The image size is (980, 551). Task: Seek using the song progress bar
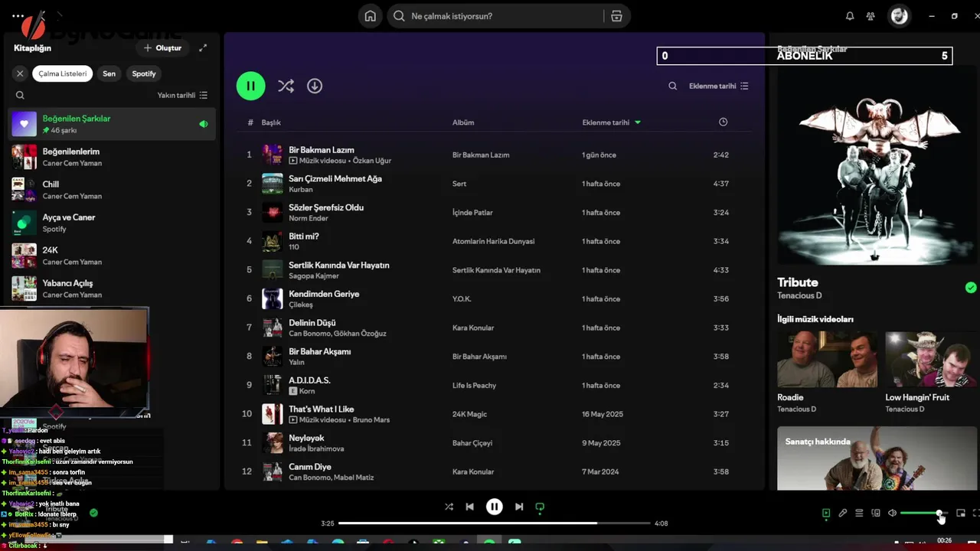pyautogui.click(x=495, y=523)
